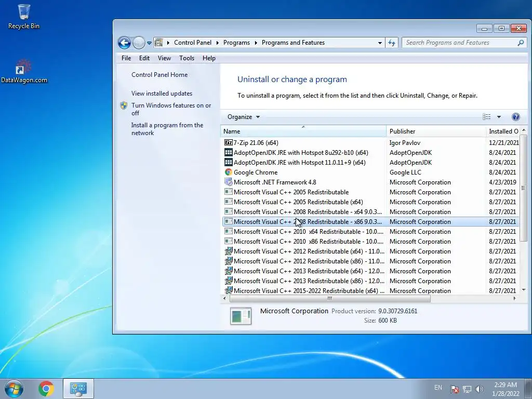This screenshot has height=399, width=532.
Task: Select AdoptOpenJDK JRE 11.0.11+9 entry icon
Action: (x=229, y=162)
